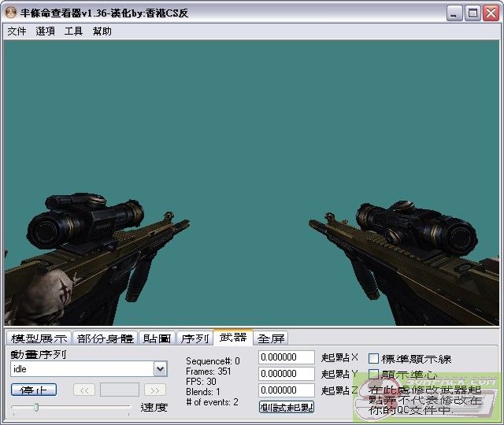
Task: Click the 測試起點 test origin button
Action: point(287,407)
